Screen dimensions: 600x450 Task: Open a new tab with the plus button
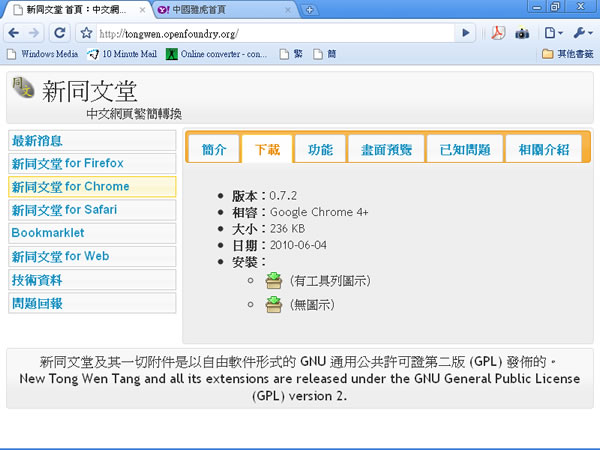310,10
